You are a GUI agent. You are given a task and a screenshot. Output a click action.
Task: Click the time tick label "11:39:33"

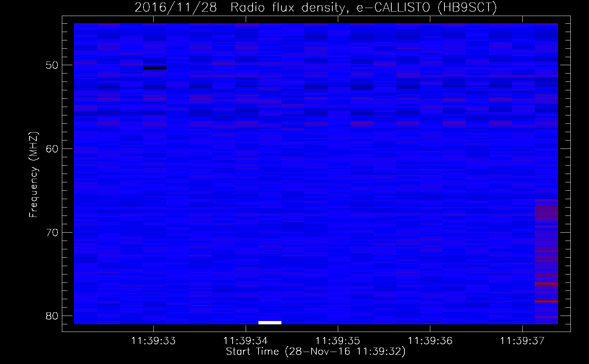tap(153, 341)
